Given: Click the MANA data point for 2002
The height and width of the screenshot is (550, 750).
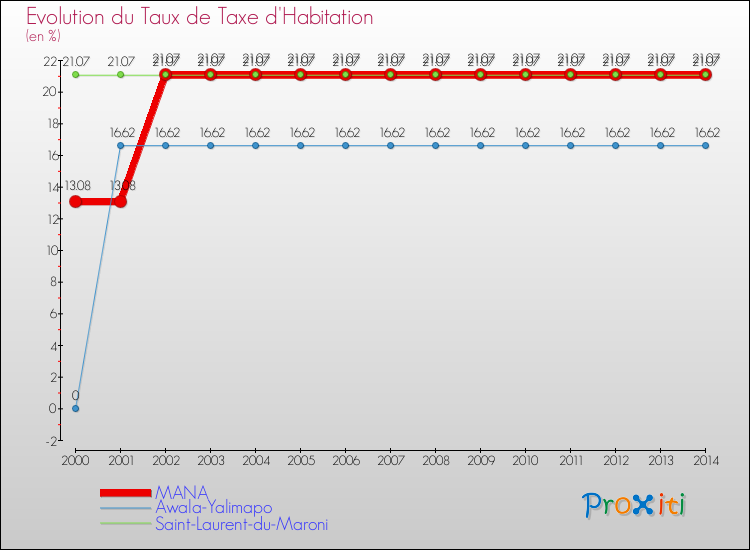Looking at the screenshot, I should pyautogui.click(x=165, y=75).
